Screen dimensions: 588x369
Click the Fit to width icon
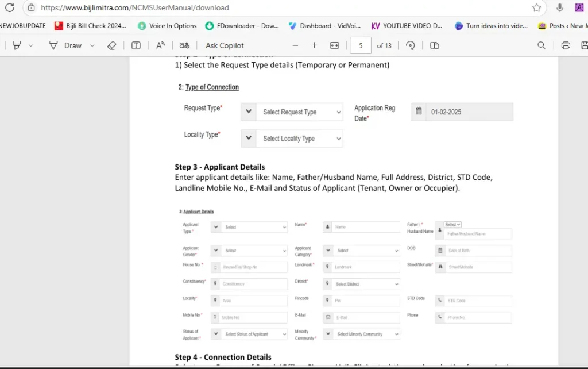(x=335, y=45)
